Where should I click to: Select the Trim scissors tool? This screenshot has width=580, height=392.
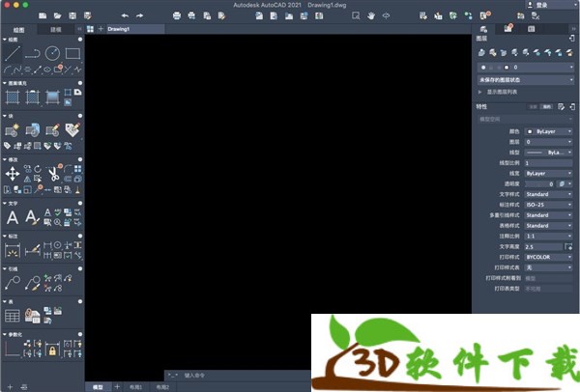(54, 174)
